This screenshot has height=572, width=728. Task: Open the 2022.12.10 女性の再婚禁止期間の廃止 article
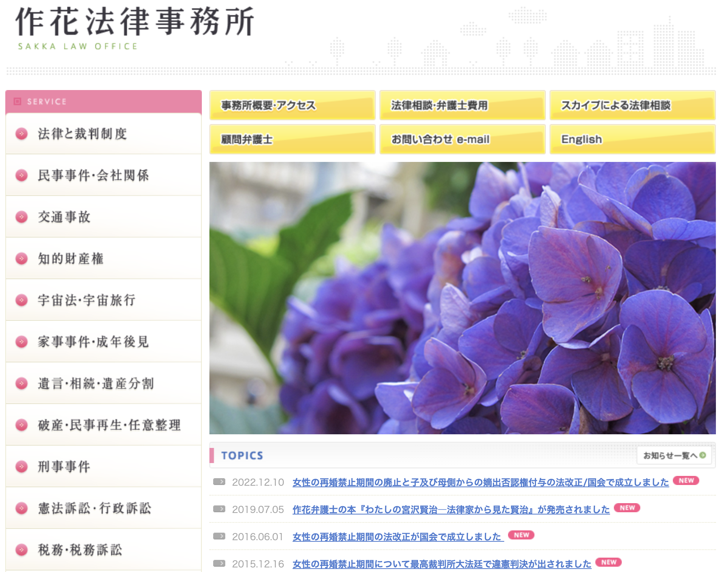point(481,482)
